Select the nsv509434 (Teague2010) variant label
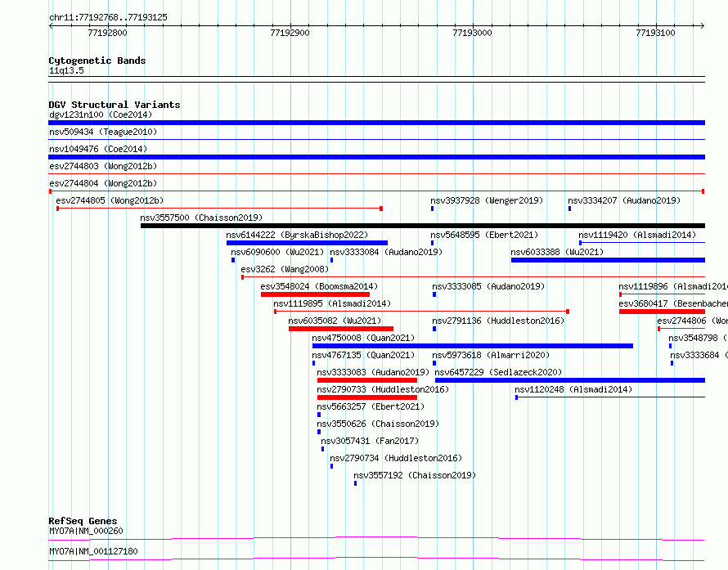Image resolution: width=728 pixels, height=570 pixels. pyautogui.click(x=103, y=132)
